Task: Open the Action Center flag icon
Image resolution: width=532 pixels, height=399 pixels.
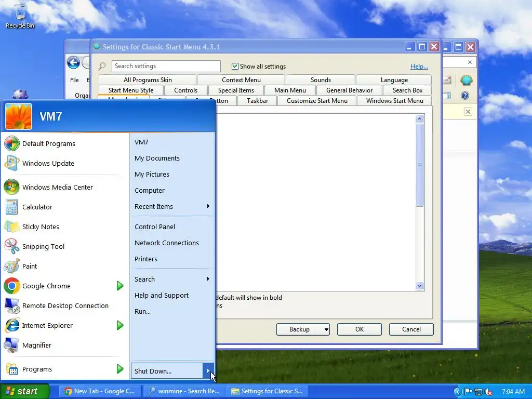Action: pos(468,392)
